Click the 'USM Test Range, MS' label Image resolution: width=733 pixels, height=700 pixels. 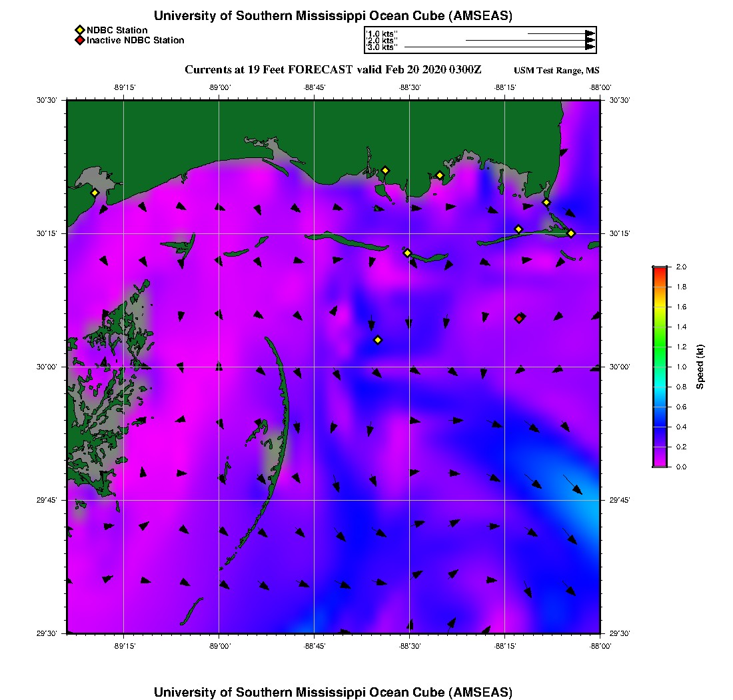[x=556, y=71]
